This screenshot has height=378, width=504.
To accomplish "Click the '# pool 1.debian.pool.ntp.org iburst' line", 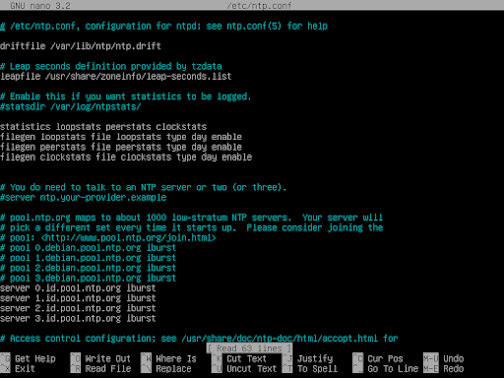I will click(x=88, y=258).
